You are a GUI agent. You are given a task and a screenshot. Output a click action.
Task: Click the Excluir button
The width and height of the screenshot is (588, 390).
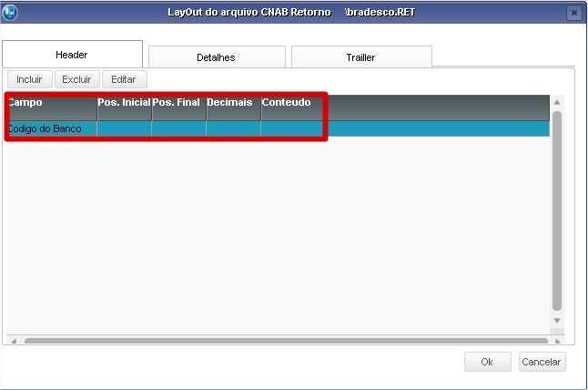77,79
